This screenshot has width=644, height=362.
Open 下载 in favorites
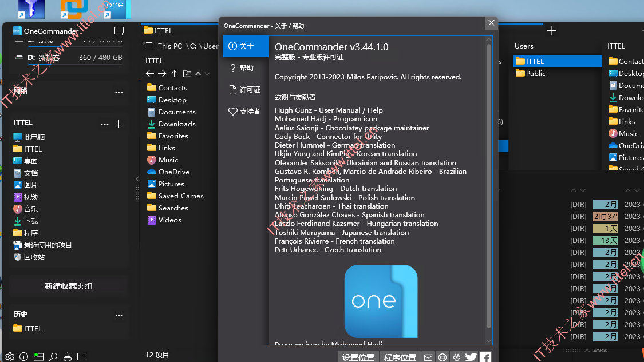tap(25, 221)
